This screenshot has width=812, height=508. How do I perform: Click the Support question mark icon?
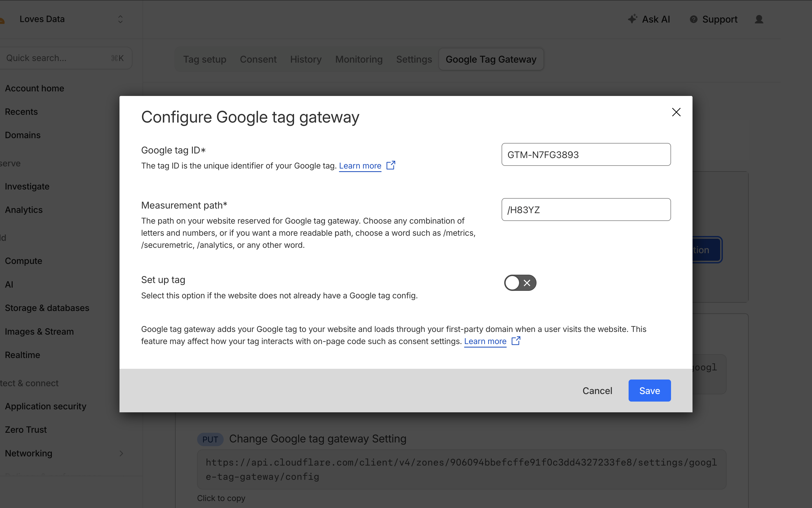click(693, 19)
